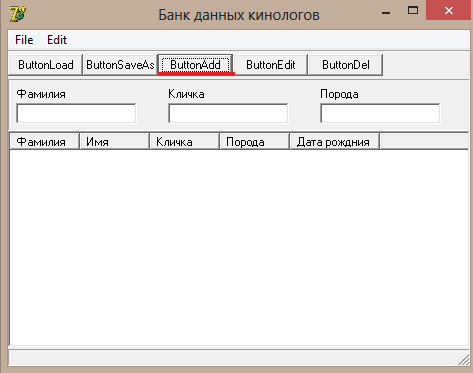This screenshot has width=473, height=373.
Task: Sort by the Порода column header
Action: pos(254,142)
